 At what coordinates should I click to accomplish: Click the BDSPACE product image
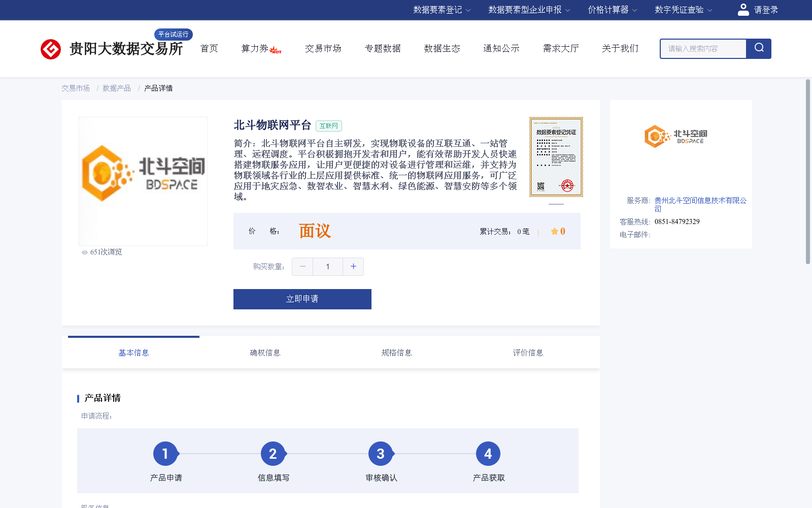pos(143,181)
